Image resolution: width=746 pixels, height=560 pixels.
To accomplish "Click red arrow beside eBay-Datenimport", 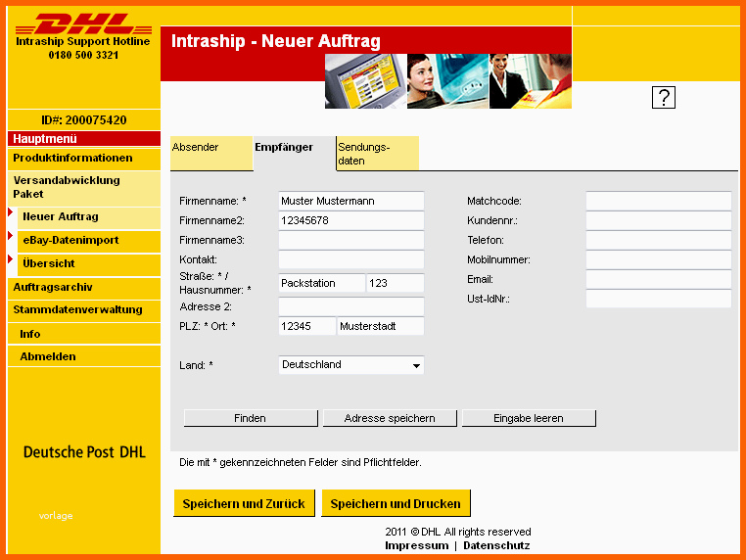I will click(11, 236).
